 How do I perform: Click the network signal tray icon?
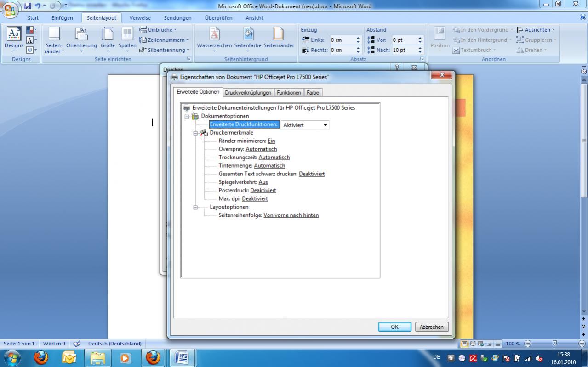coord(528,358)
